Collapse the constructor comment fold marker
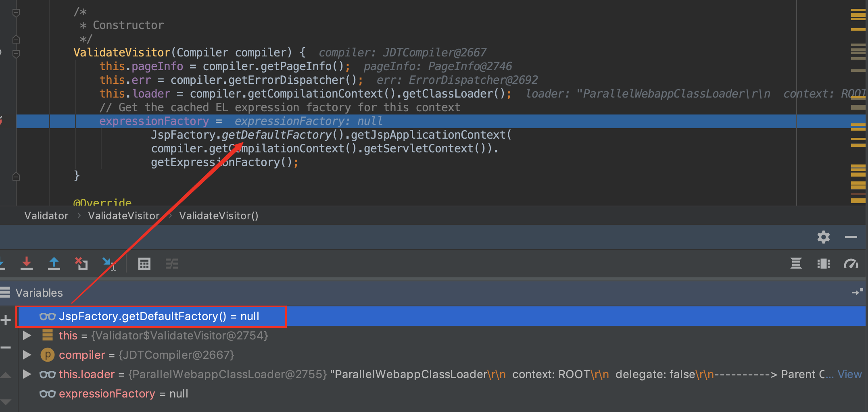Screen dimensions: 868x412 point(16,12)
